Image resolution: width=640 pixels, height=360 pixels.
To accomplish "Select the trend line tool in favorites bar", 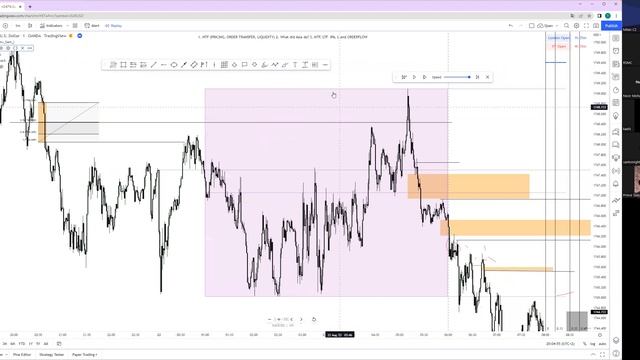I will point(153,65).
